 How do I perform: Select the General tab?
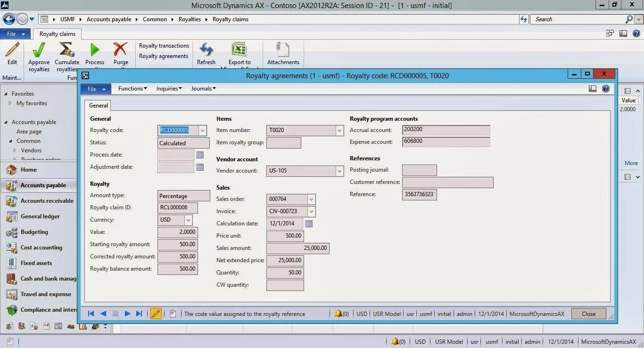(98, 106)
